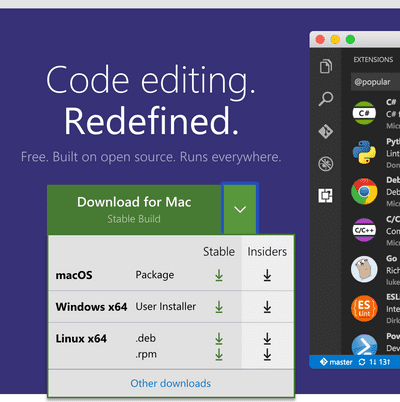Download Linux x64 Stable .rpm package

pos(219,355)
